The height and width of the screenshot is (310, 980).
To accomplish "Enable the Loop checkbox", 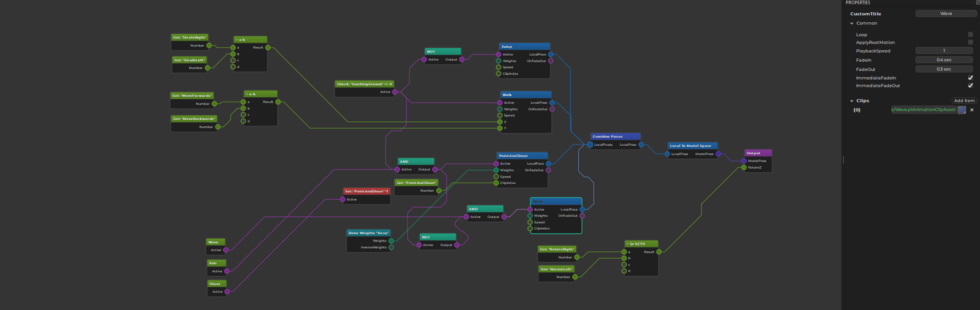I will (x=970, y=35).
